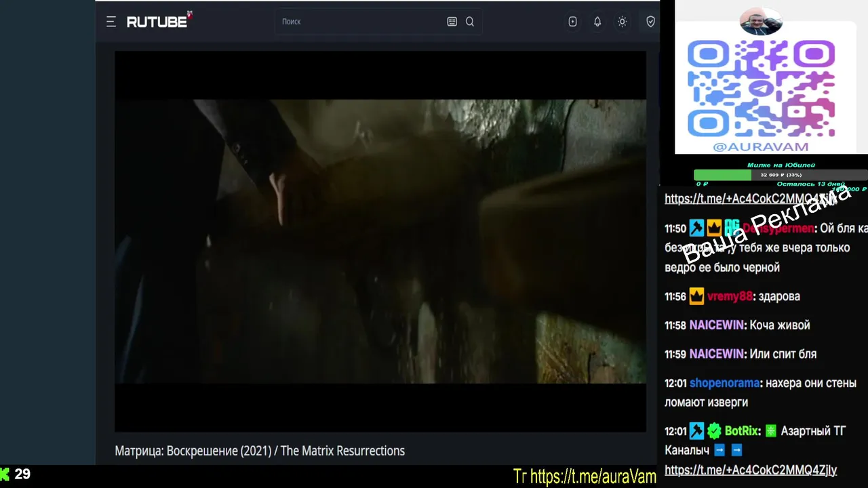
Task: Click the upload video plus icon
Action: tap(573, 22)
